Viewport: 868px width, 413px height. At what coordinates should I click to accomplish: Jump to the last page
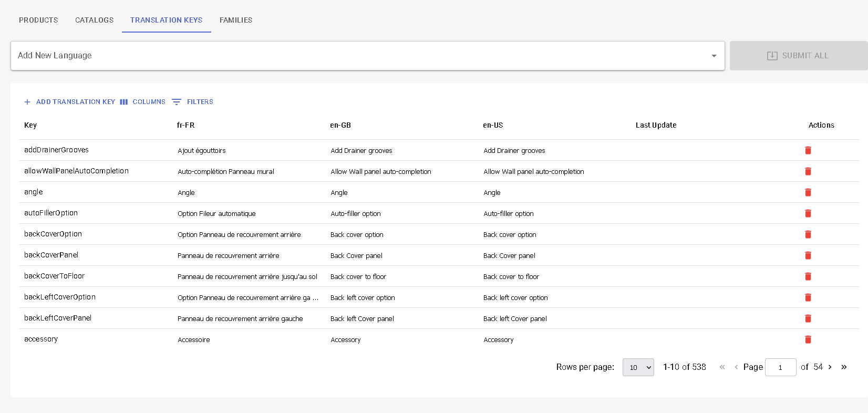(x=844, y=367)
